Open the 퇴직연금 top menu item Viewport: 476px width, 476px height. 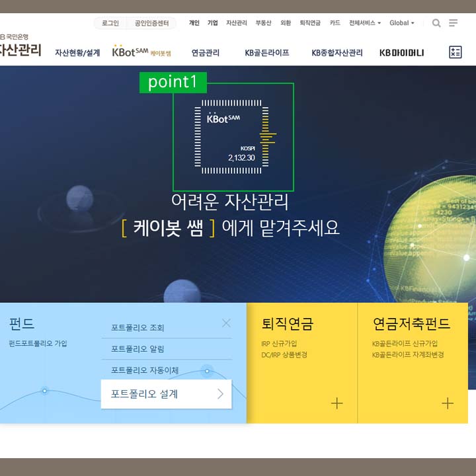pyautogui.click(x=310, y=23)
